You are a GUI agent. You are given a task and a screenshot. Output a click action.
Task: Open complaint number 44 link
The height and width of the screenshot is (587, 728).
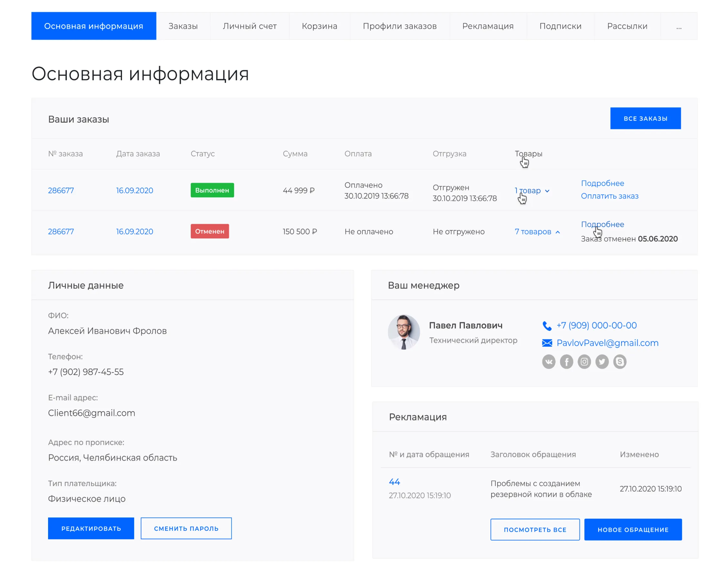pyautogui.click(x=394, y=481)
